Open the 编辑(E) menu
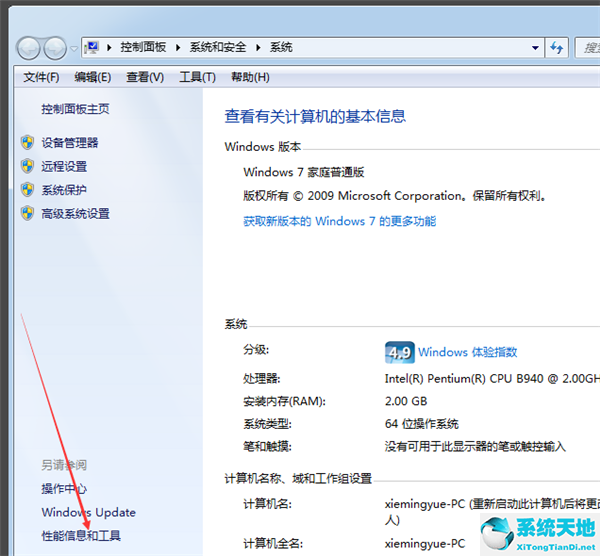The image size is (600, 556). [x=93, y=77]
